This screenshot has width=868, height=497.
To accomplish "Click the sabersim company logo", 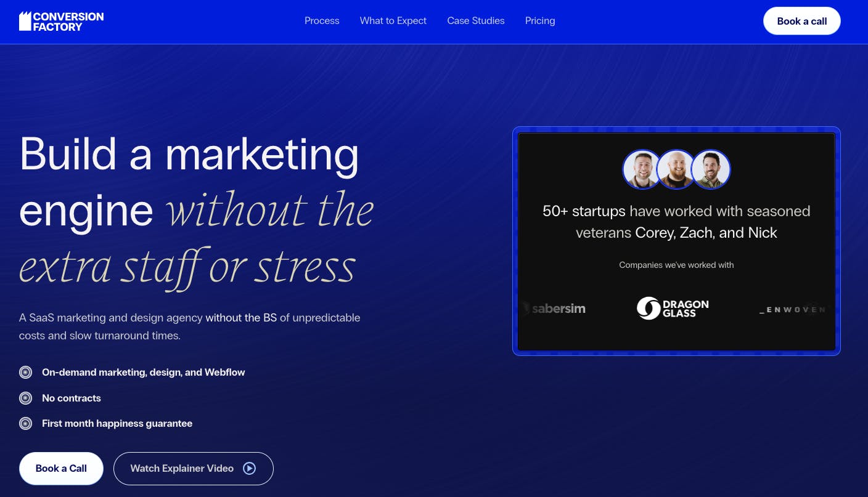I will (554, 308).
